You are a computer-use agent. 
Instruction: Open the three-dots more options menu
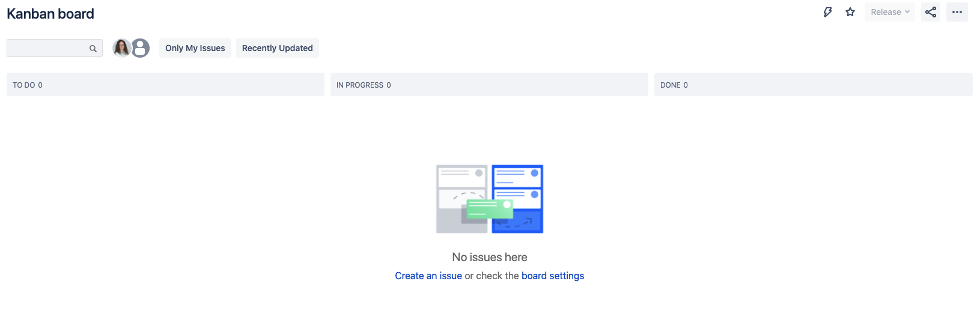957,12
